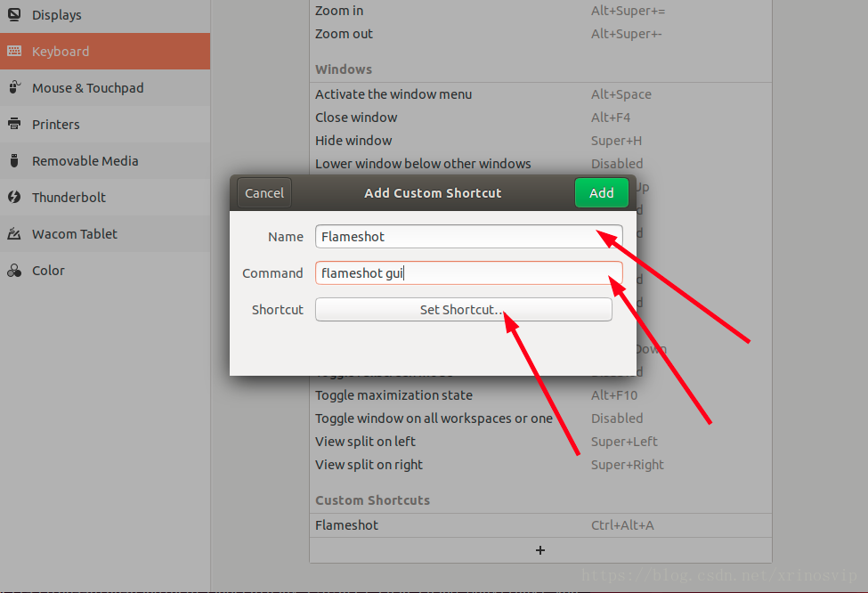Open Wacom Tablet settings
The image size is (868, 593).
coord(105,233)
